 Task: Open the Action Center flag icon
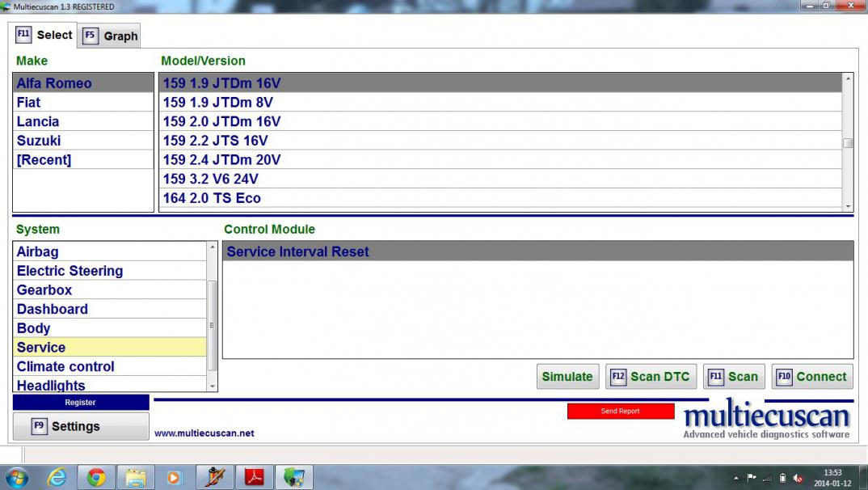click(751, 478)
